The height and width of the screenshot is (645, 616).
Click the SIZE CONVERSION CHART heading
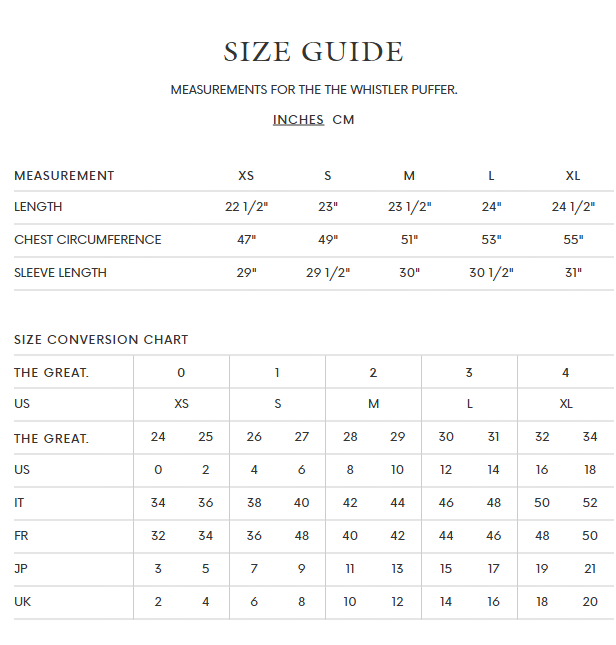101,340
